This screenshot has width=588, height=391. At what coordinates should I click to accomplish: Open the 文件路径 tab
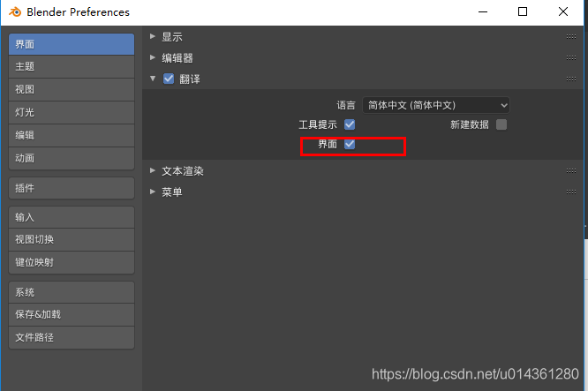pos(72,337)
